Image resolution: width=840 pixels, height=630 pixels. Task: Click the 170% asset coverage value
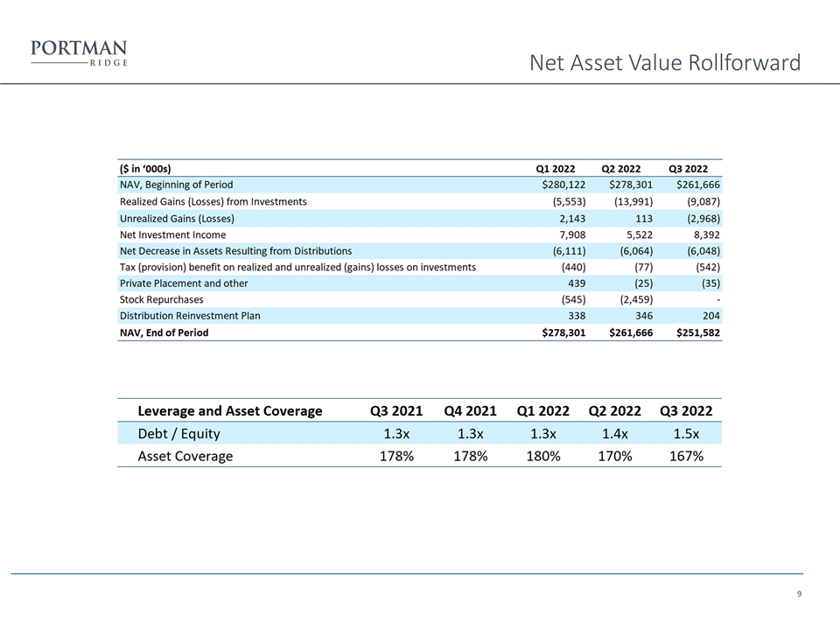tap(615, 456)
